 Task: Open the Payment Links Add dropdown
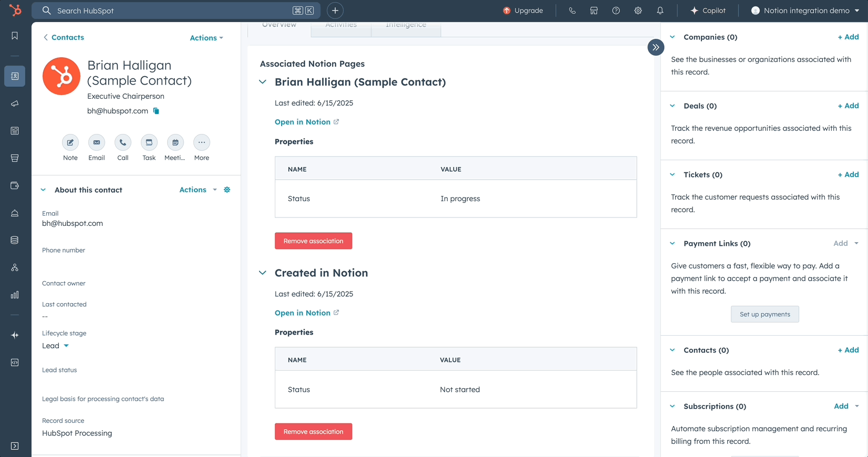[x=846, y=243]
